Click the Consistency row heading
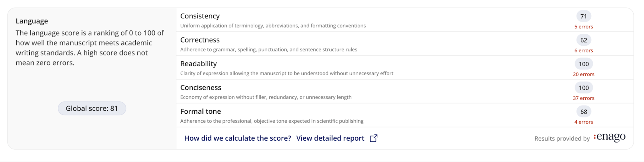Screen dimensions: 644x162 [x=200, y=16]
